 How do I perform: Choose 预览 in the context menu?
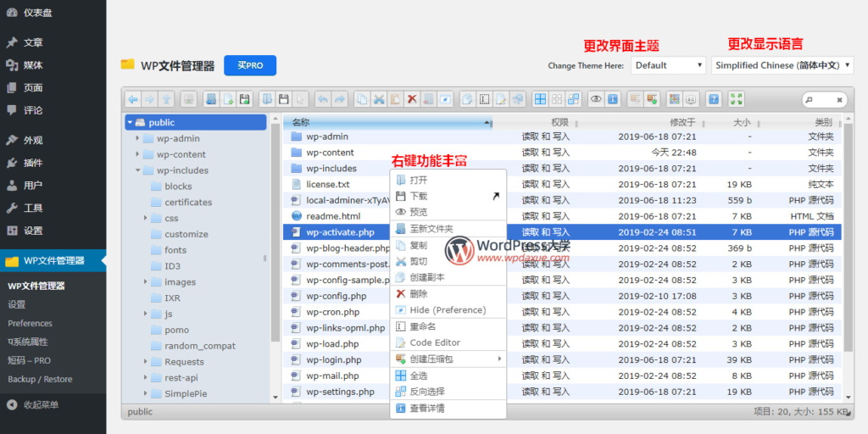(x=448, y=212)
